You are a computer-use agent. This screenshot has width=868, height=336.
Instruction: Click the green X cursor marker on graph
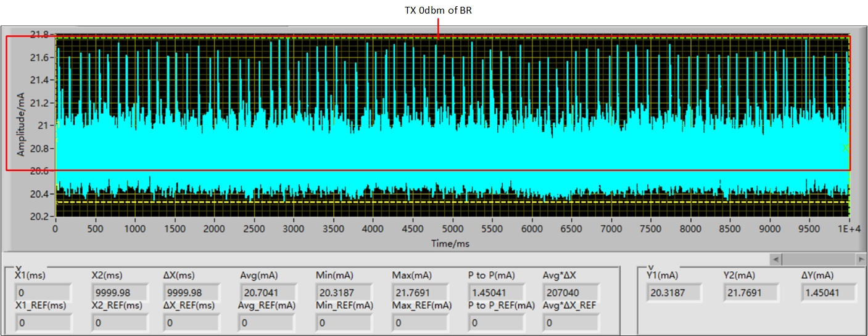pyautogui.click(x=845, y=148)
